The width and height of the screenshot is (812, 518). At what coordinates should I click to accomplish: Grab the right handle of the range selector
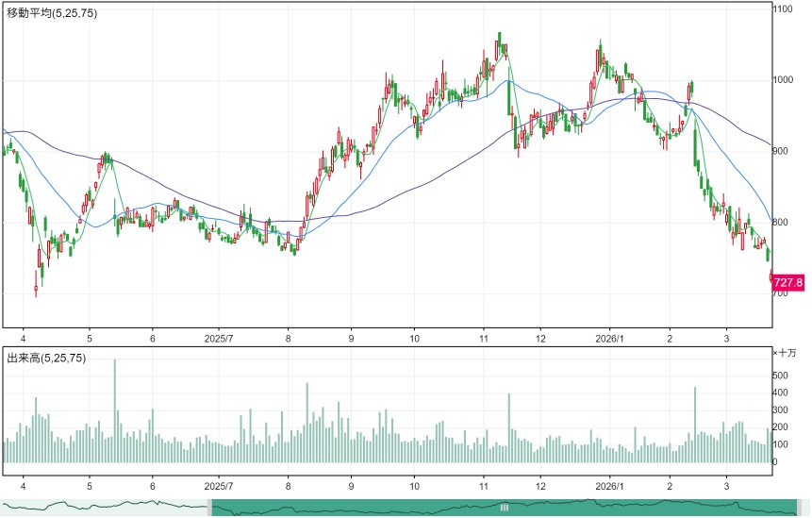pos(800,508)
